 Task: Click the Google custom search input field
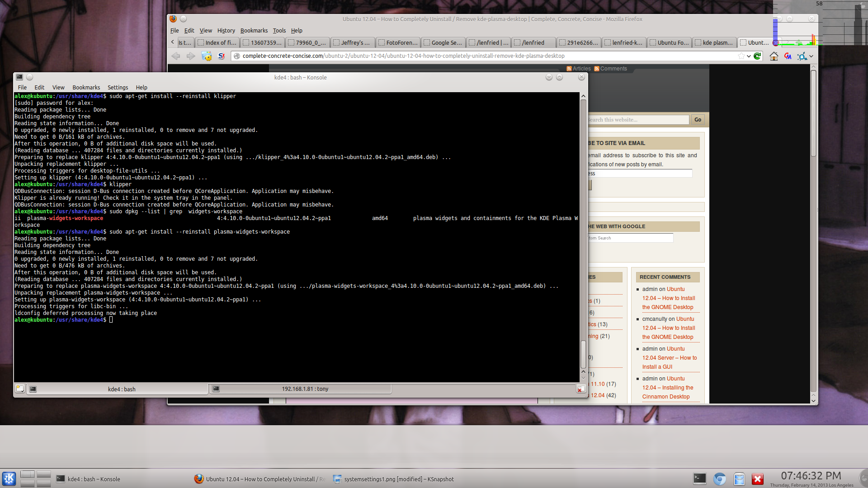click(630, 238)
